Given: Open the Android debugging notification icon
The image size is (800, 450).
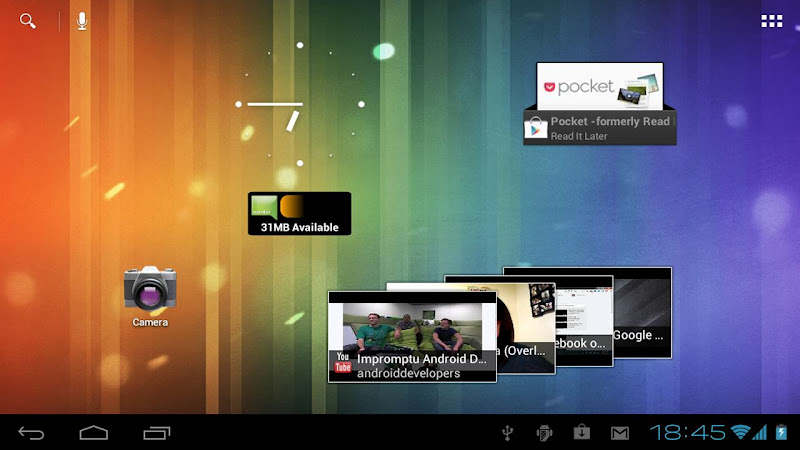Looking at the screenshot, I should [544, 433].
